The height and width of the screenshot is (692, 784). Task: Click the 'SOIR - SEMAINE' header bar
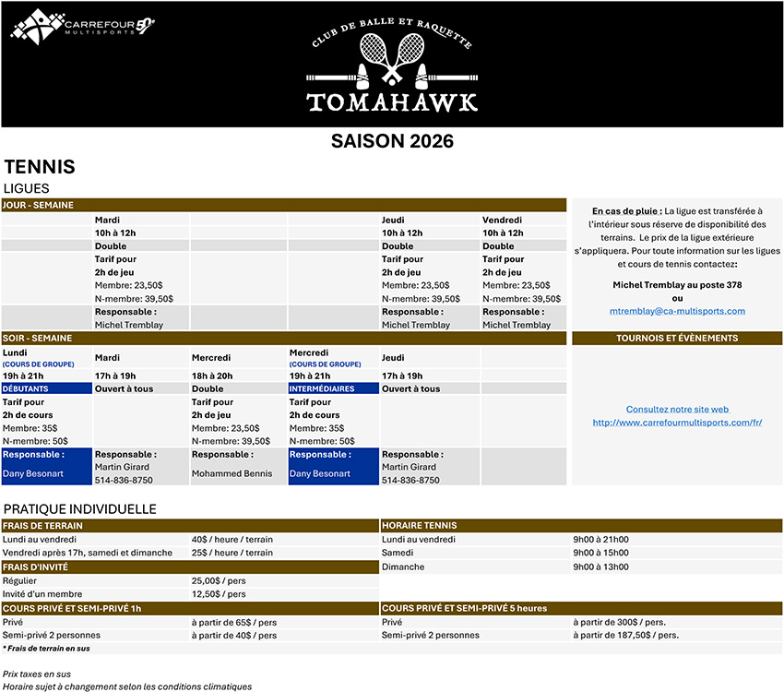click(283, 338)
